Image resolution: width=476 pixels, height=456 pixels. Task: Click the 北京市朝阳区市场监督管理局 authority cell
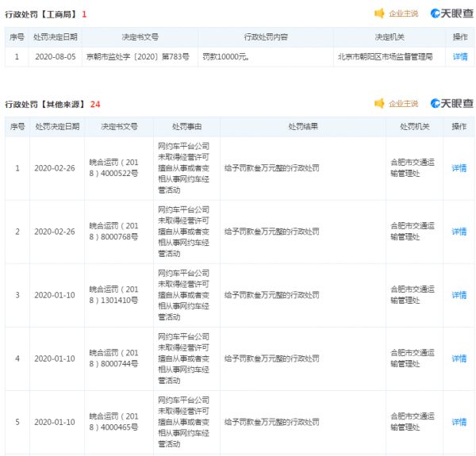(x=384, y=57)
